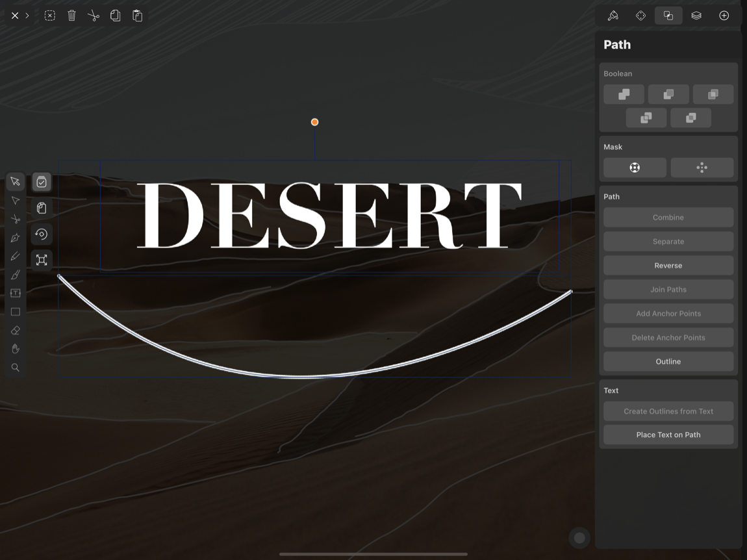
Task: Open the Style tab with the paintbrush icon
Action: [613, 16]
